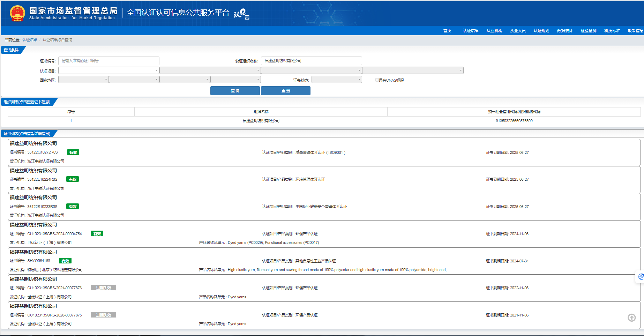
Task: Go to 首页 in navigation bar
Action: [447, 31]
